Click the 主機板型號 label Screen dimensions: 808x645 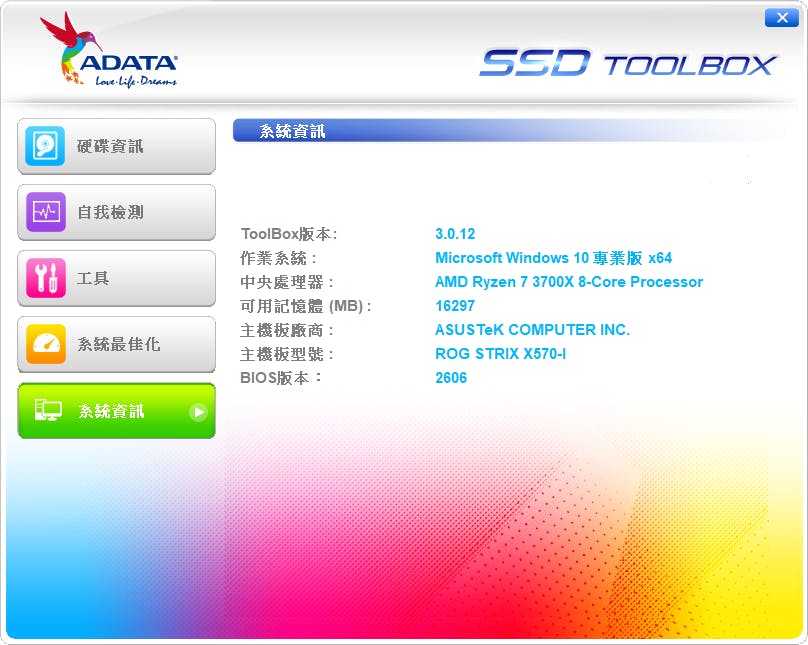287,354
